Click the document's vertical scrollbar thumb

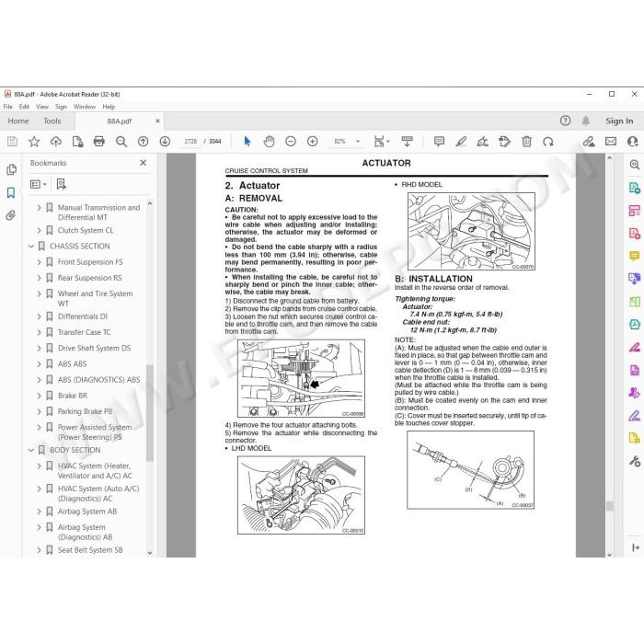click(609, 506)
